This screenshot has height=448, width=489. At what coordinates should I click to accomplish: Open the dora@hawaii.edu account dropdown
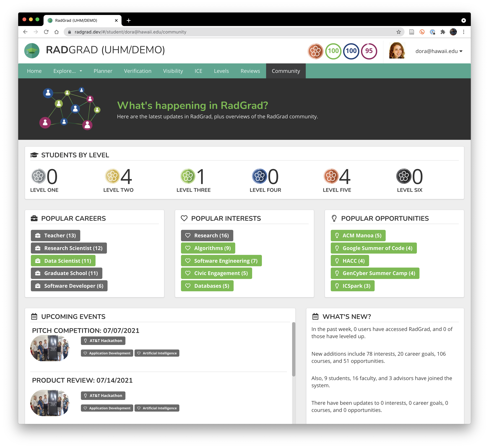pos(438,51)
